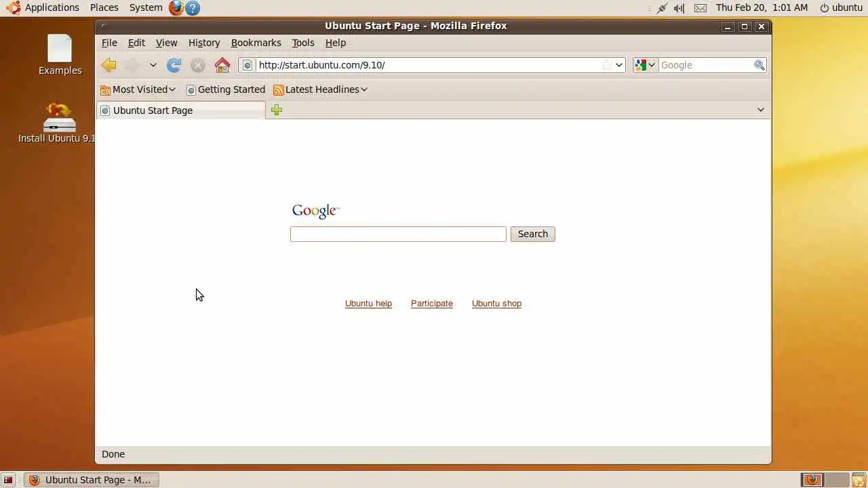Viewport: 868px width, 488px height.
Task: Open the address bar history dropdown
Action: pyautogui.click(x=619, y=65)
